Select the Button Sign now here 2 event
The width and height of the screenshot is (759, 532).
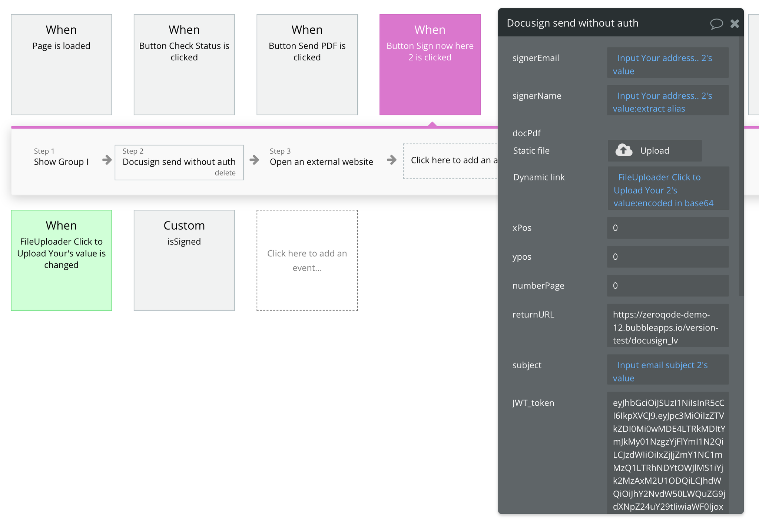click(x=430, y=65)
